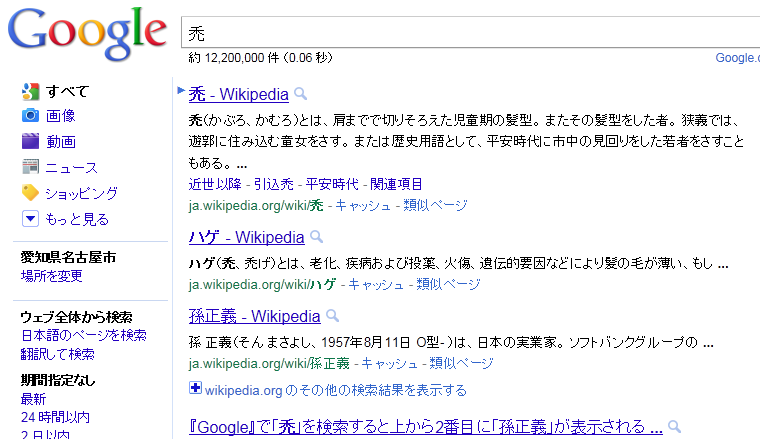Click 約 12,200,000 件 result count text
Image resolution: width=760 pixels, height=439 pixels.
coord(234,58)
